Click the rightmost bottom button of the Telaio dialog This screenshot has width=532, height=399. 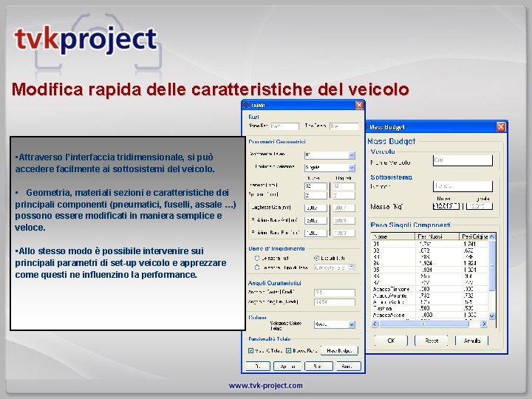click(348, 366)
